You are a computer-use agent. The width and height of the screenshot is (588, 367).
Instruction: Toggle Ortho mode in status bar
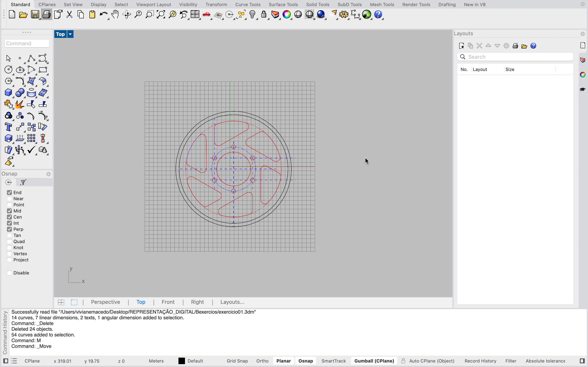click(262, 361)
